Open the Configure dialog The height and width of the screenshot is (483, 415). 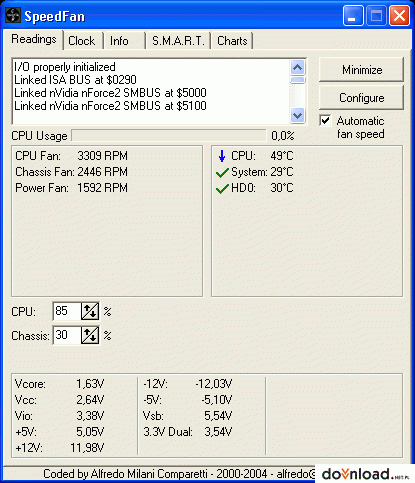coord(362,98)
